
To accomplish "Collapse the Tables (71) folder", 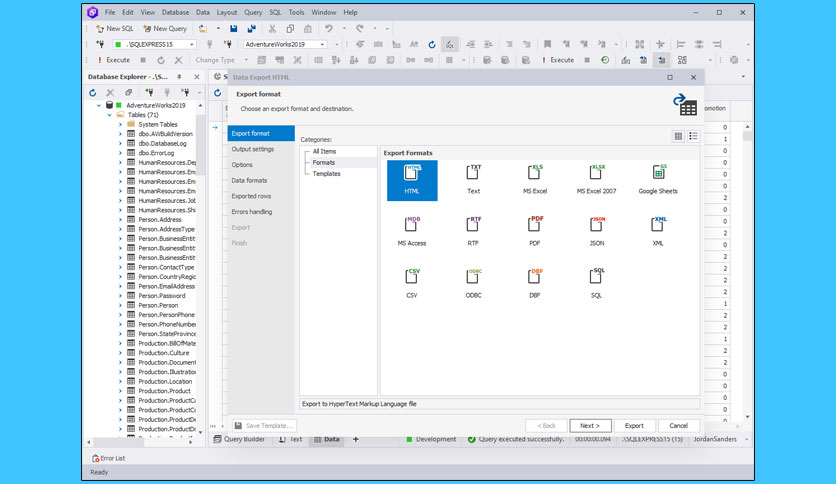I will (x=109, y=115).
